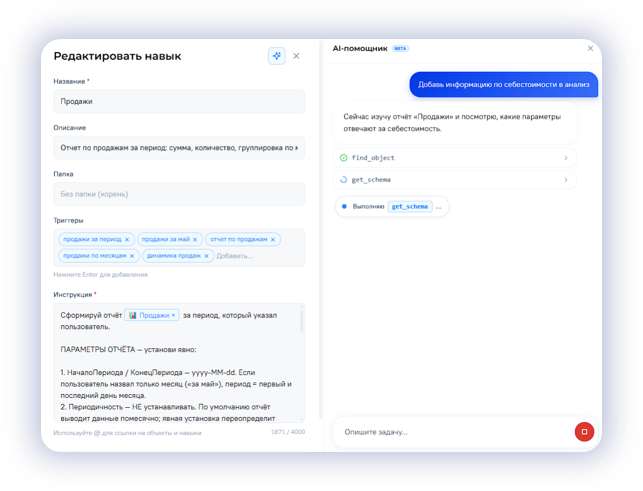The width and height of the screenshot is (643, 491).
Task: Remove the "отчет по продажам" trigger tag
Action: [x=273, y=240]
